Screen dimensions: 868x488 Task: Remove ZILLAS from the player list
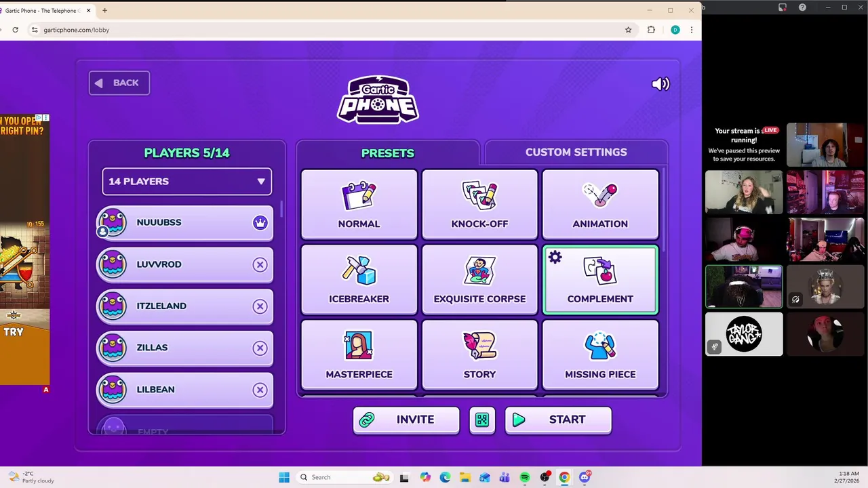(x=260, y=348)
